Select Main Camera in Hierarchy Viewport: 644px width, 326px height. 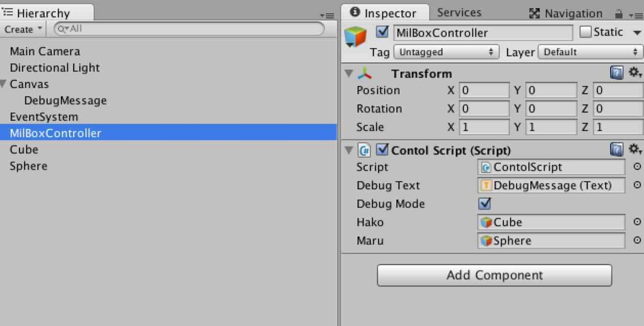[x=45, y=52]
